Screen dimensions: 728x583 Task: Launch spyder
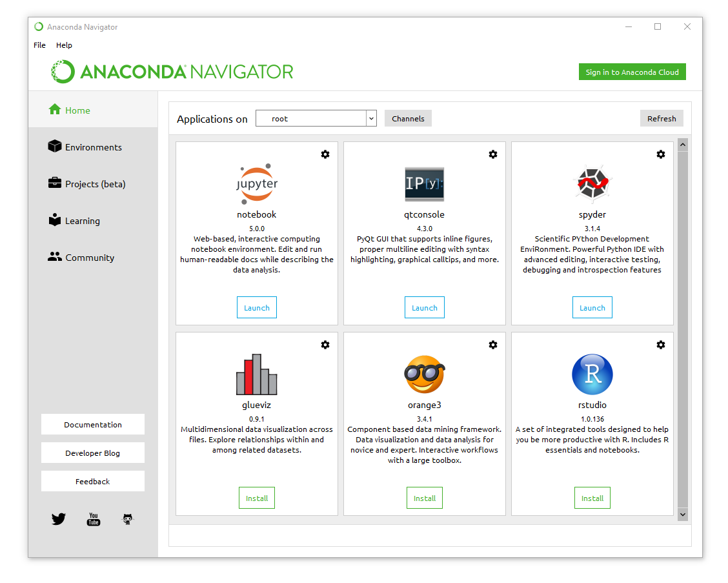[592, 307]
